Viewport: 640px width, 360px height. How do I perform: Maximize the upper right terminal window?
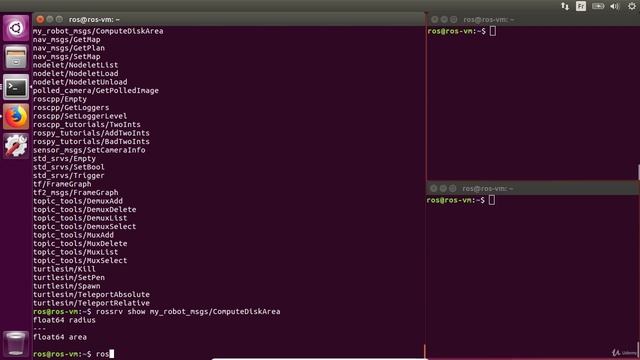coord(453,19)
